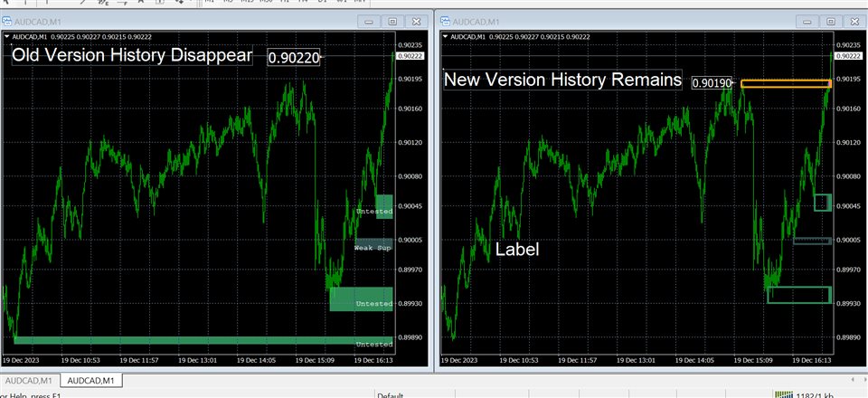The height and width of the screenshot is (398, 868).
Task: Click the current price tag 0.90222 on left chart axis
Action: click(410, 56)
